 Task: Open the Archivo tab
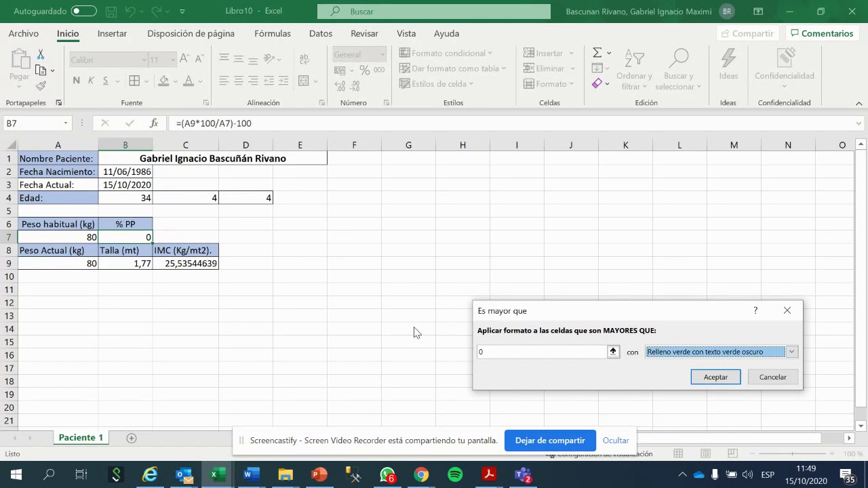coord(24,33)
